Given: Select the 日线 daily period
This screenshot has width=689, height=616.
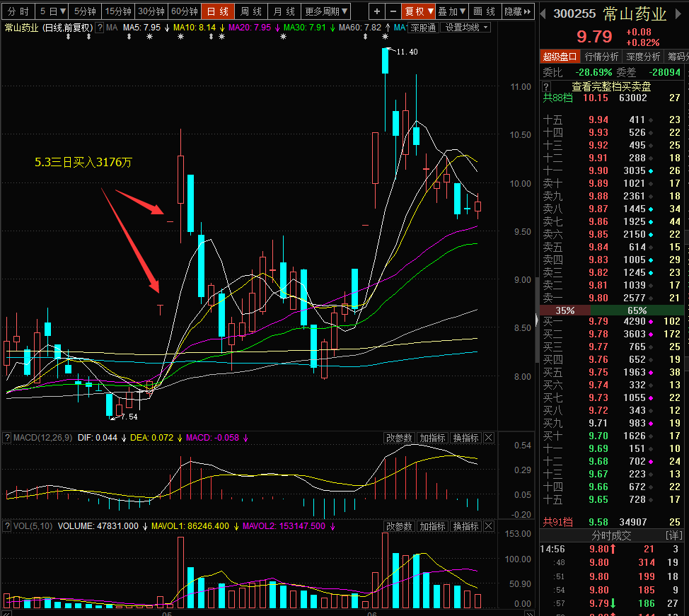Looking at the screenshot, I should (x=217, y=11).
